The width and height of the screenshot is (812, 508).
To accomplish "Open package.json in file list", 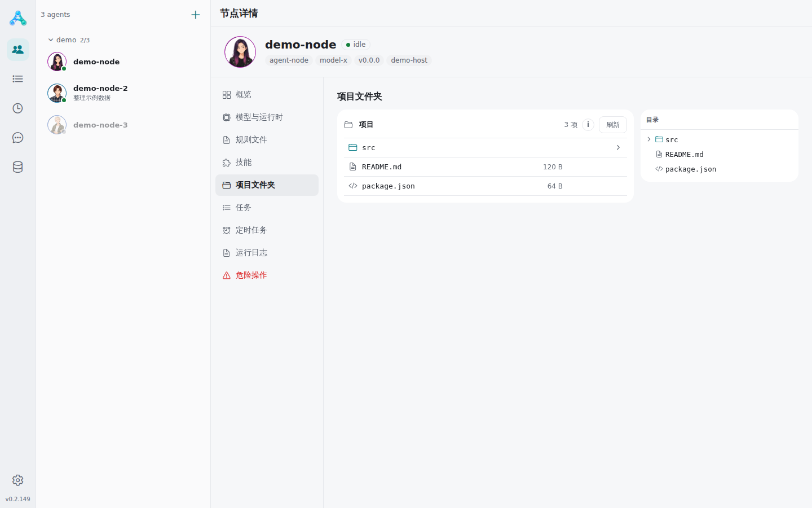I will pyautogui.click(x=486, y=186).
